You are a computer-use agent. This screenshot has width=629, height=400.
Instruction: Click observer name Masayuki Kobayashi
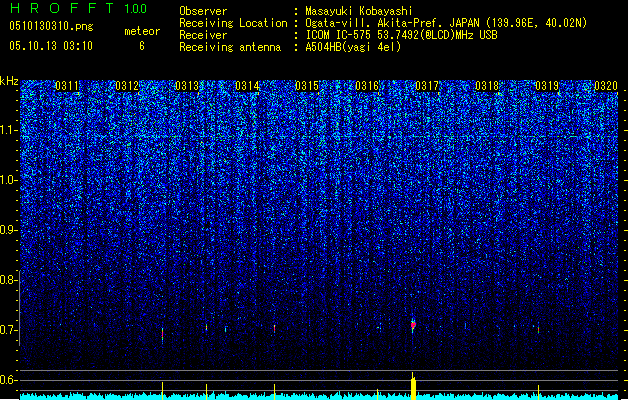359,11
